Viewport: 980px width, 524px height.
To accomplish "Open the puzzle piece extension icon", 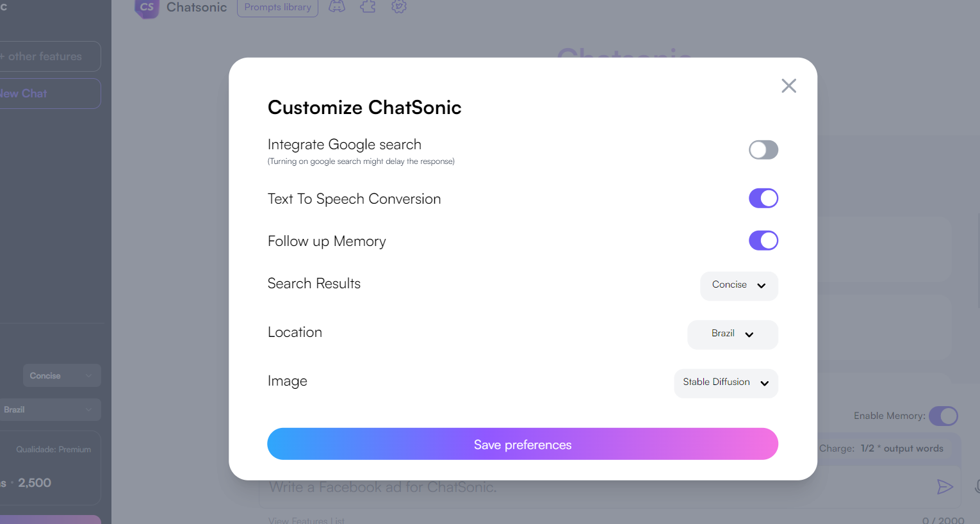I will click(x=368, y=6).
